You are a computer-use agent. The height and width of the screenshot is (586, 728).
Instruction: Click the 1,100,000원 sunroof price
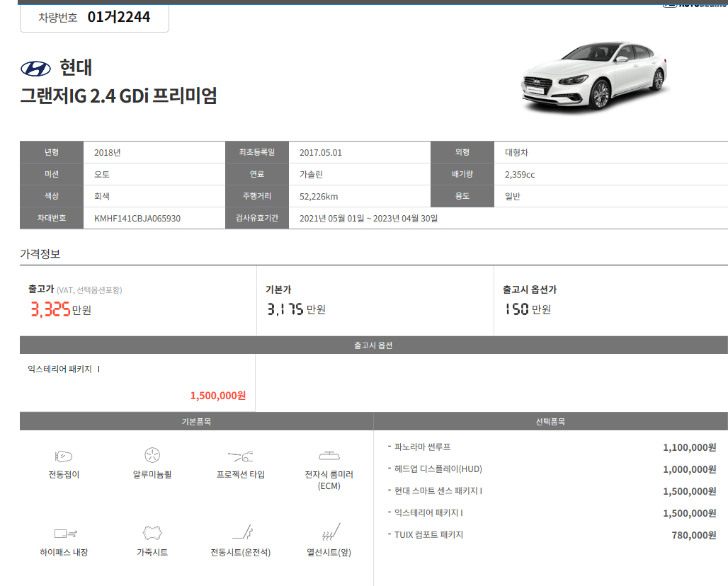(690, 448)
